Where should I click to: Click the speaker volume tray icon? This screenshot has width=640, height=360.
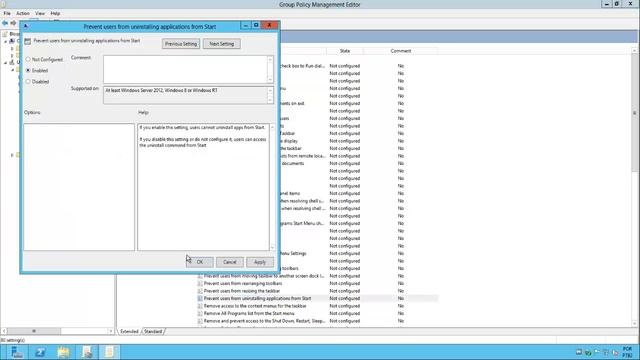pyautogui.click(x=615, y=352)
